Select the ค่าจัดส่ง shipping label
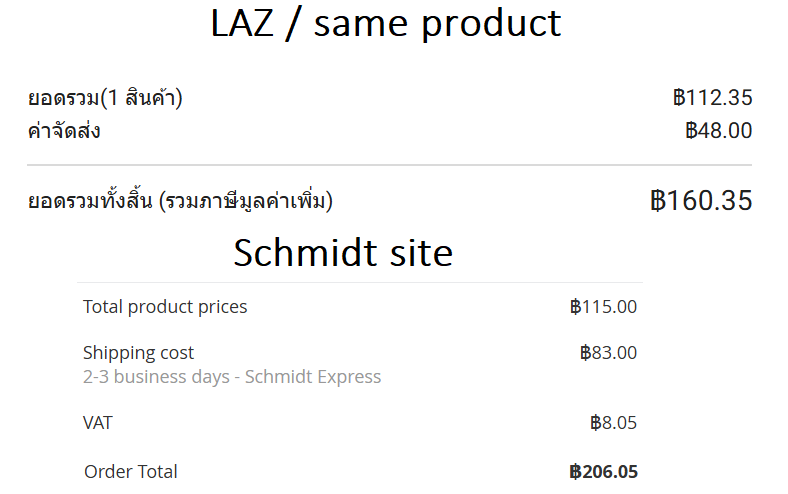 click(64, 131)
